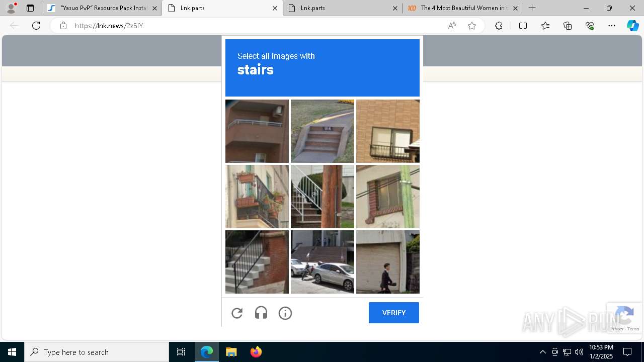This screenshot has width=644, height=362.
Task: Open File Explorer from the taskbar
Action: point(231,352)
